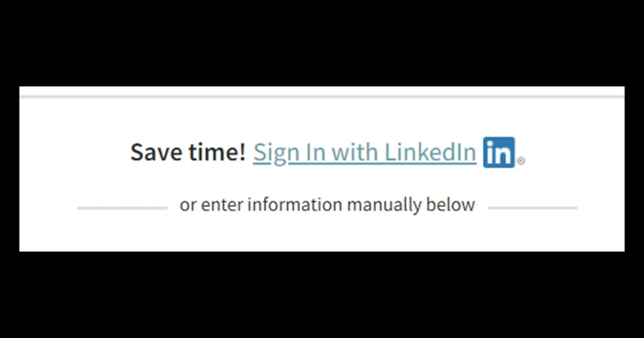Click the bold Save time! text
This screenshot has height=338, width=644.
coord(188,152)
